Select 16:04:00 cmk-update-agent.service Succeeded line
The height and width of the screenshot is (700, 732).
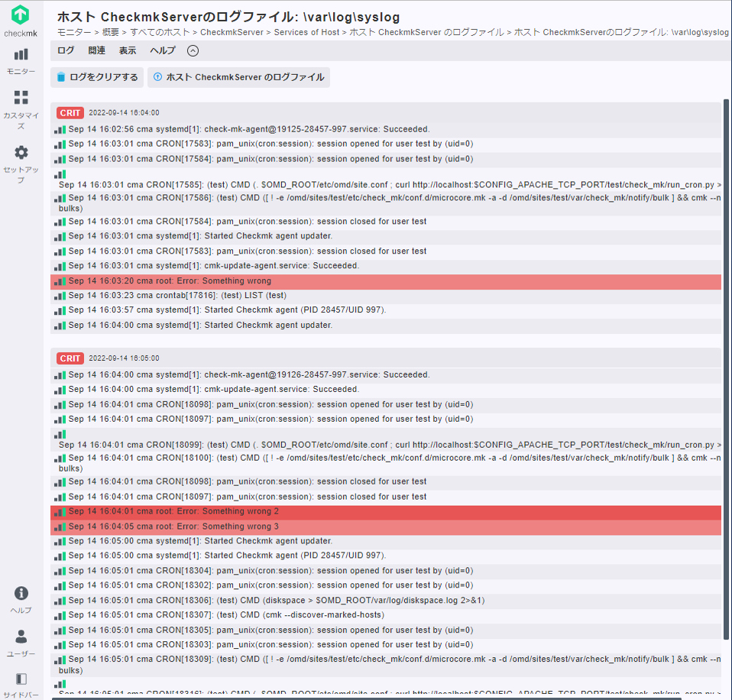click(x=386, y=390)
